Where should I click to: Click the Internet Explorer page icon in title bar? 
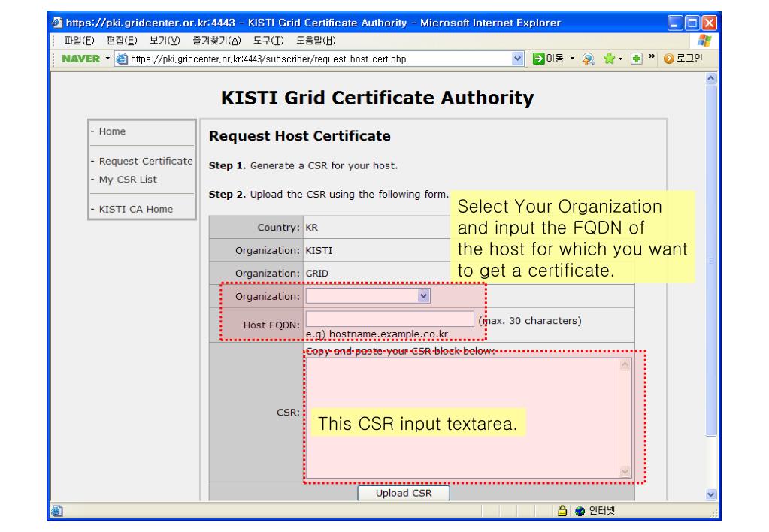(57, 22)
